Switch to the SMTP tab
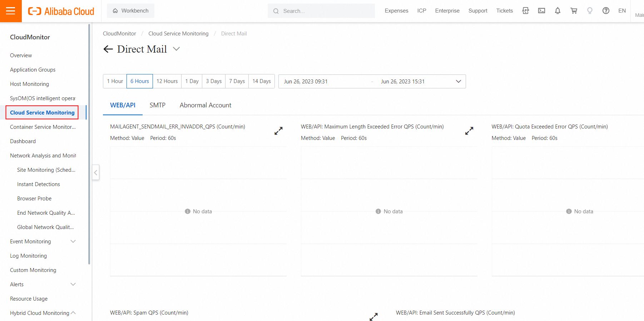644x321 pixels. tap(157, 105)
